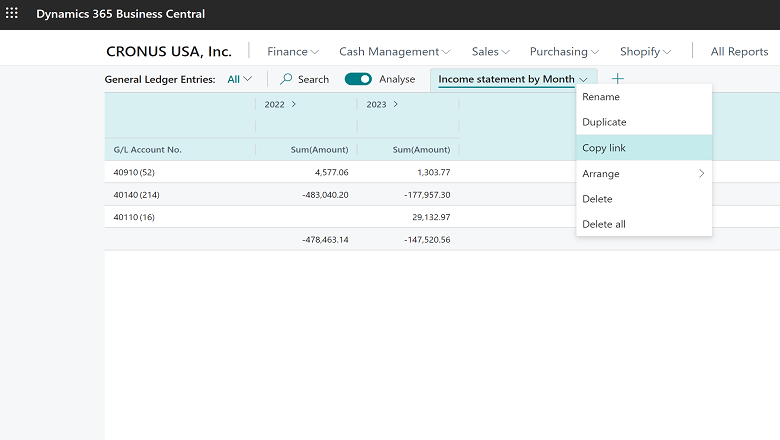Open the Purchasing dropdown menu
Screen dimensions: 780x440
(564, 52)
